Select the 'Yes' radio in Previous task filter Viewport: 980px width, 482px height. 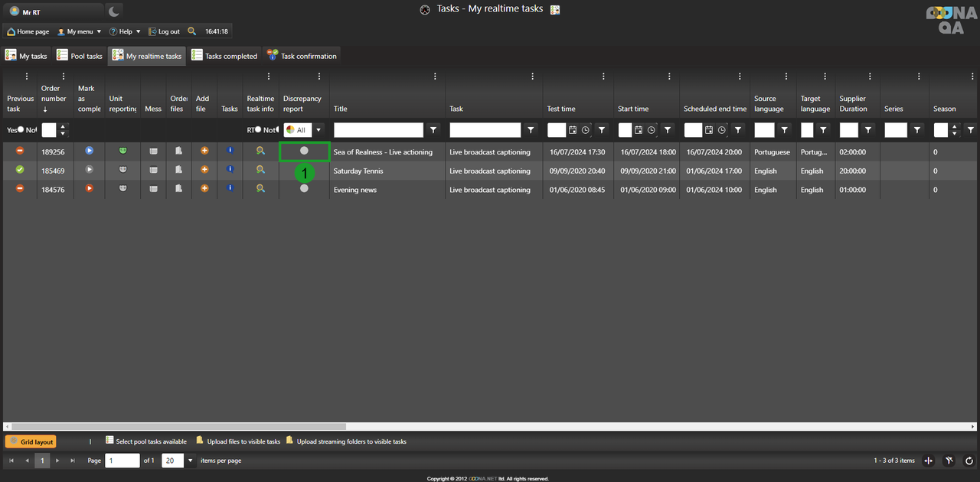point(21,130)
